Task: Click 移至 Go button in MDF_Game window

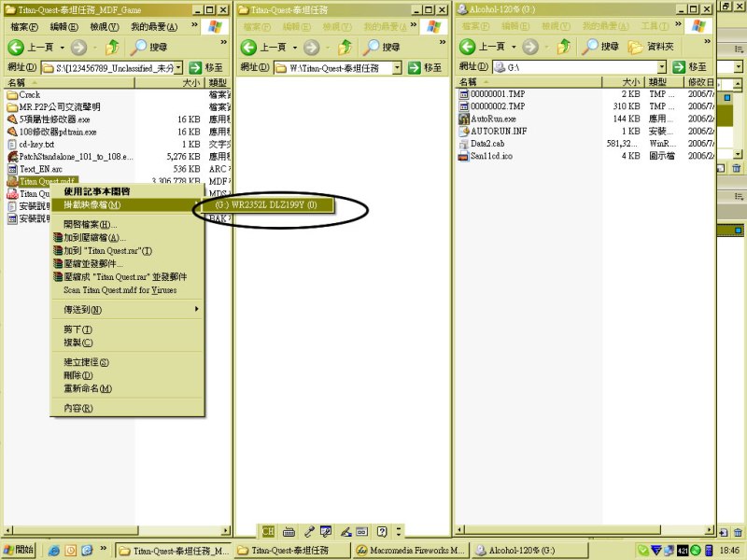Action: [x=205, y=68]
